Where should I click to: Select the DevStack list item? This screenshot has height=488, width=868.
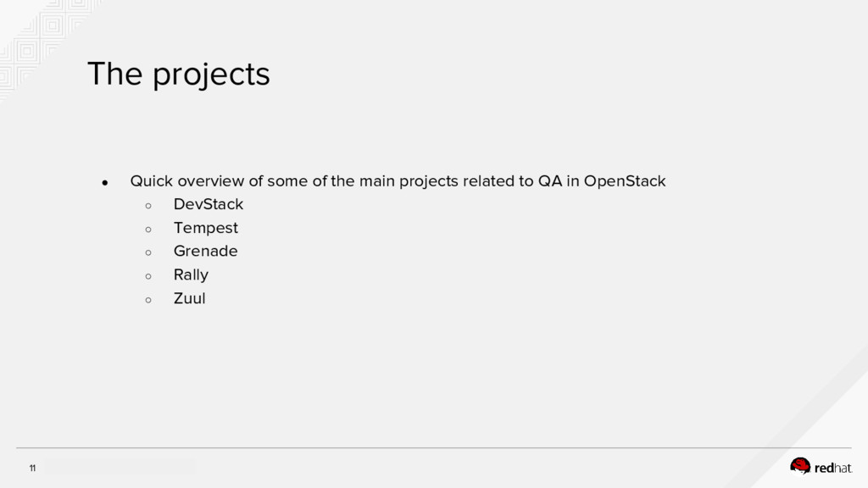point(208,204)
